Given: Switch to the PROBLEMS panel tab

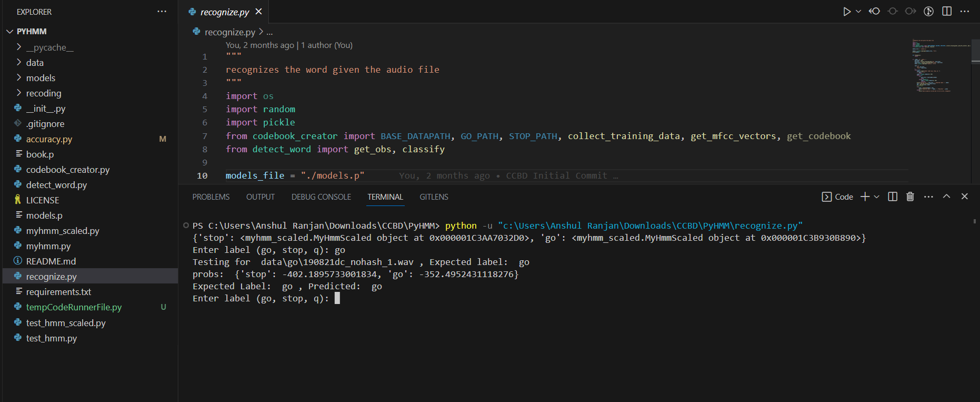Looking at the screenshot, I should [x=211, y=197].
